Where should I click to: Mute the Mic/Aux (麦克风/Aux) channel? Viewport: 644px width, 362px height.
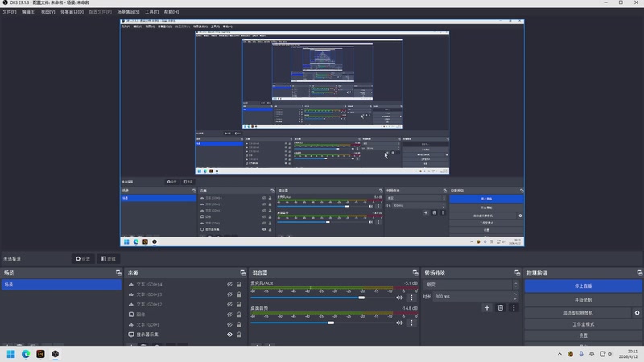(398, 298)
